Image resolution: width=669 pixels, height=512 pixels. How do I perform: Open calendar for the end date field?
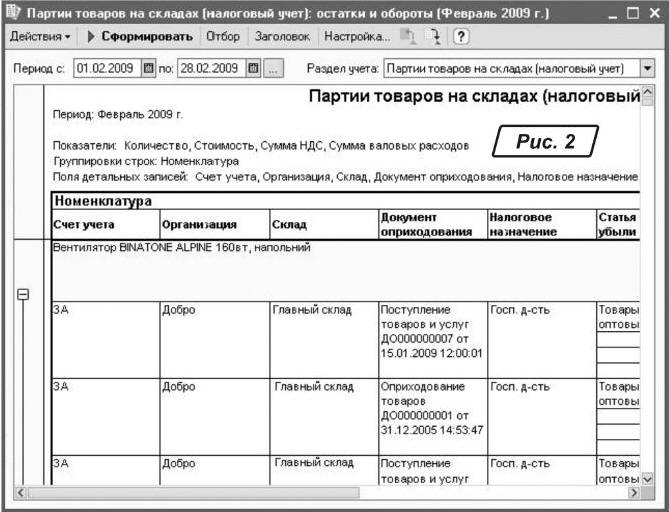pyautogui.click(x=253, y=69)
